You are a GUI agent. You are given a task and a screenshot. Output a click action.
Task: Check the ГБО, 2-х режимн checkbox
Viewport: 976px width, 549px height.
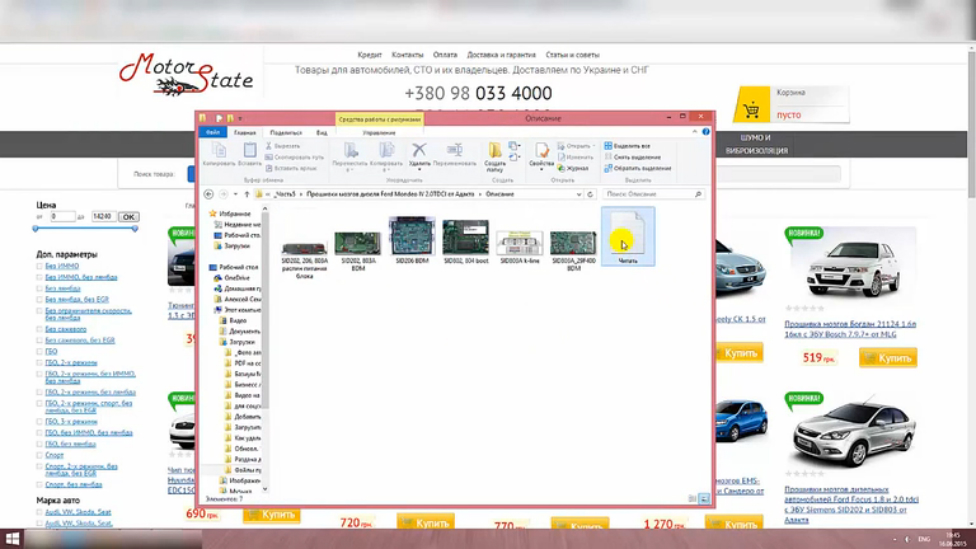point(40,362)
